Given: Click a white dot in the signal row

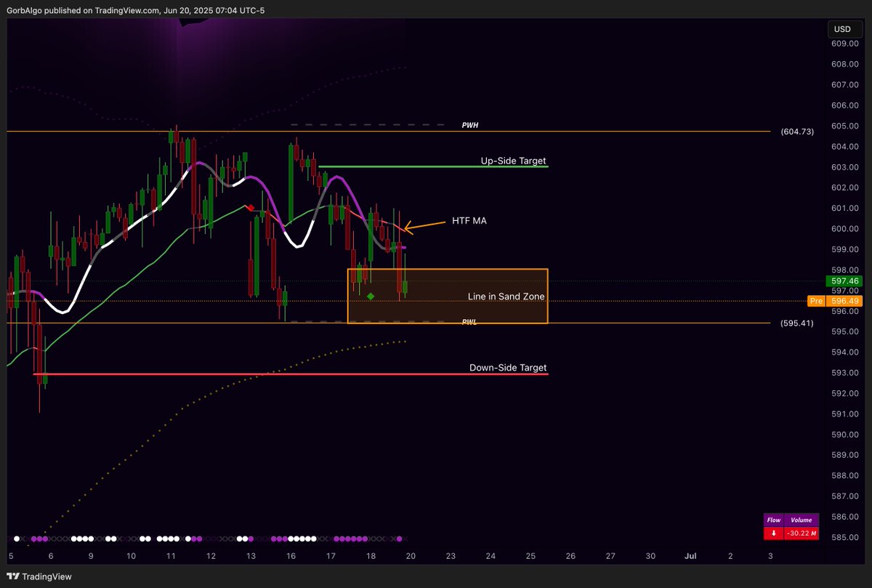Looking at the screenshot, I should pos(87,539).
